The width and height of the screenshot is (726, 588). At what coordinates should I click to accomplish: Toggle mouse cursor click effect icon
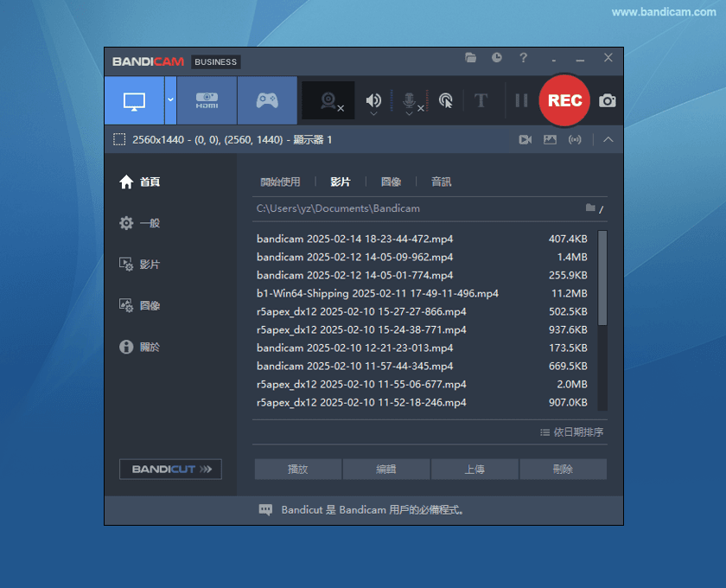[445, 100]
